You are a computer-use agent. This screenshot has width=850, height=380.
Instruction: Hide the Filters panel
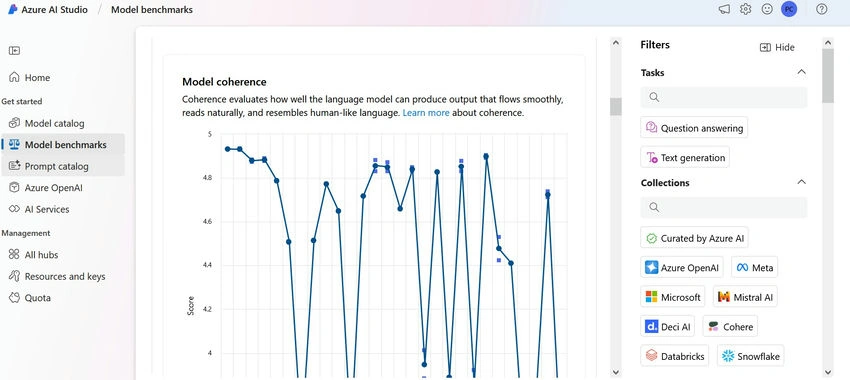click(x=777, y=47)
